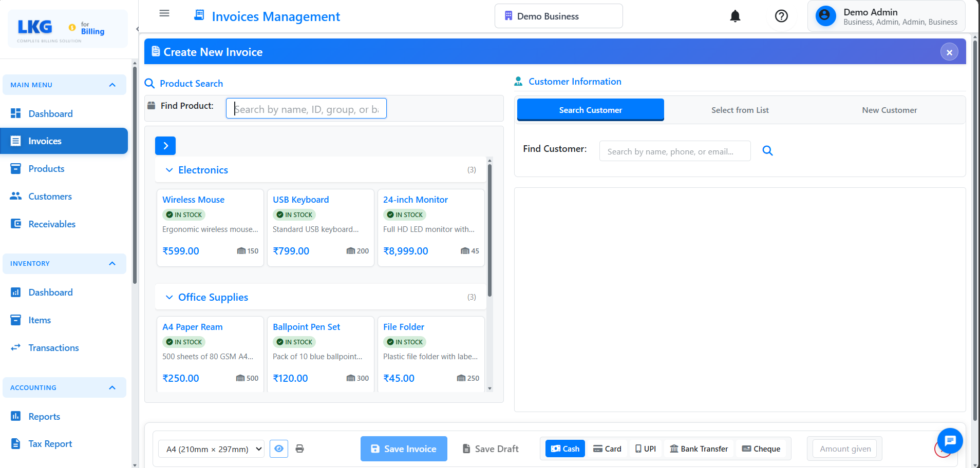Click the Find Product search field
Screen dimensions: 980x468
pos(306,108)
